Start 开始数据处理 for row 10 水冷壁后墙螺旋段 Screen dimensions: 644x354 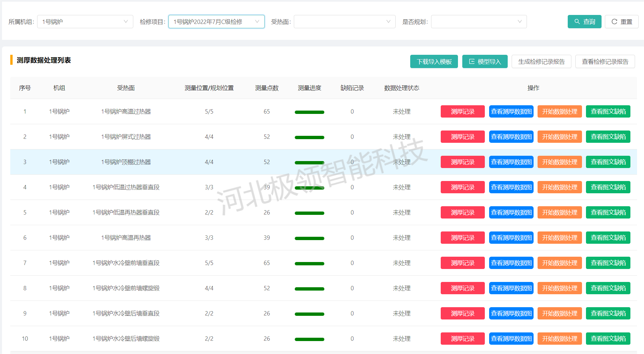pyautogui.click(x=559, y=339)
